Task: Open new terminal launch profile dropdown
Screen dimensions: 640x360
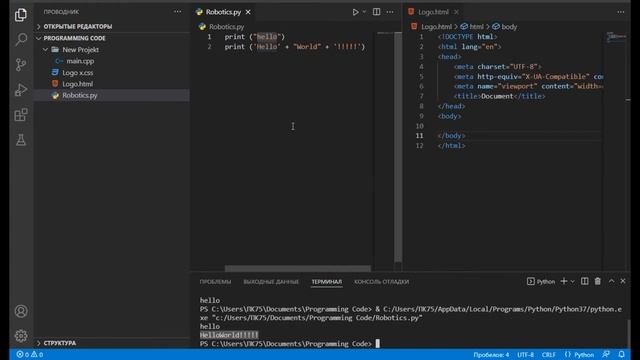Action: (572, 282)
